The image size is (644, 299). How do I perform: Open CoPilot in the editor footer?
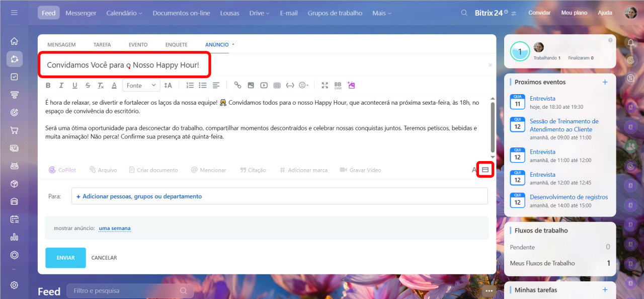(62, 170)
